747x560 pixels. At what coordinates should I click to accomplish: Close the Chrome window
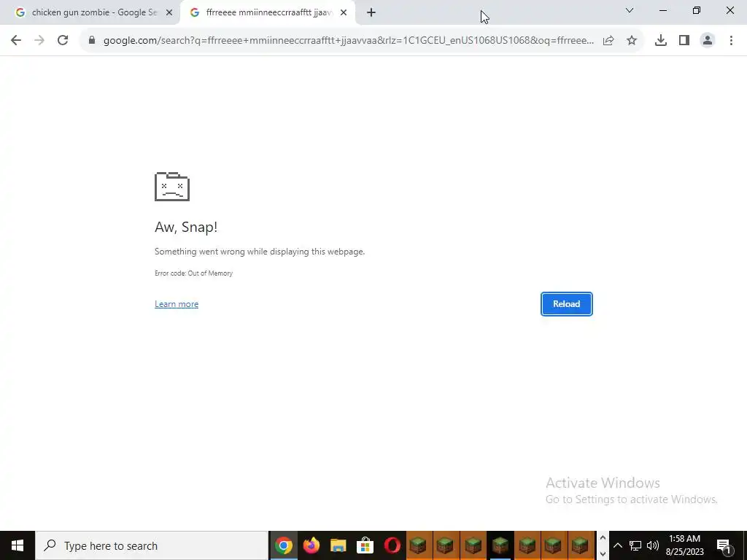729,10
